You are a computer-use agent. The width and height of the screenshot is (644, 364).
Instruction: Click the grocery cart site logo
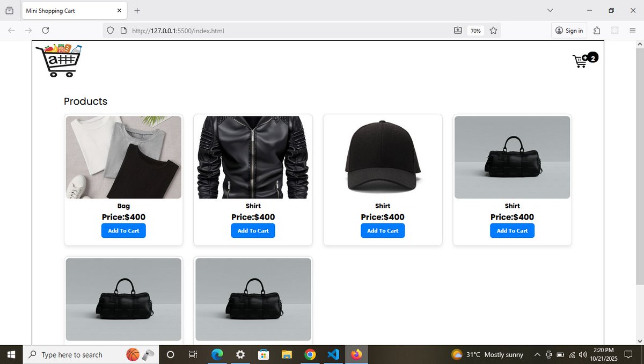[58, 61]
